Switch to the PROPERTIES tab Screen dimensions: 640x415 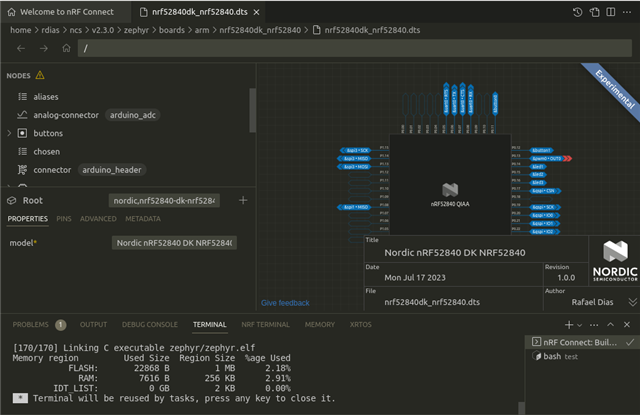[28, 219]
